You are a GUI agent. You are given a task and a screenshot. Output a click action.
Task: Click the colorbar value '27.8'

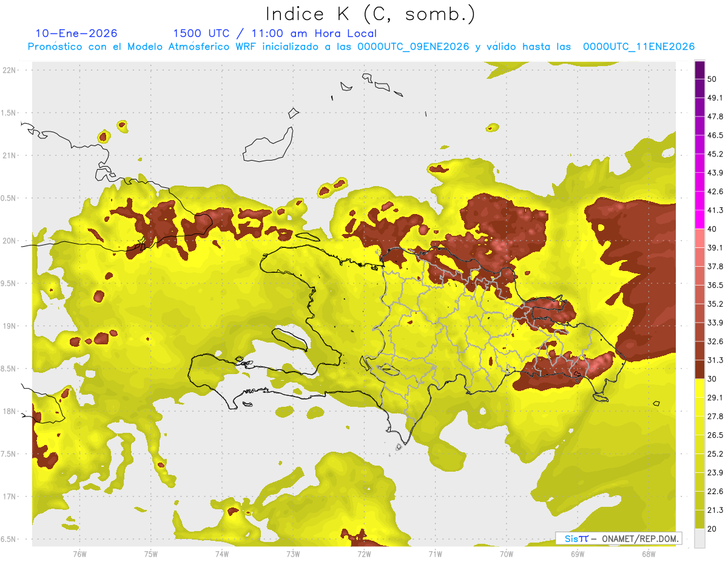715,416
